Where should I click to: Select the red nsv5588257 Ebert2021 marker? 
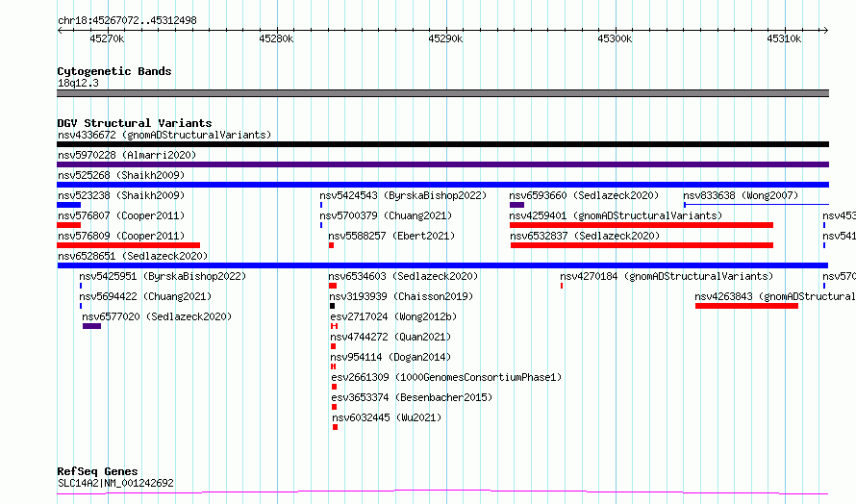click(x=332, y=245)
